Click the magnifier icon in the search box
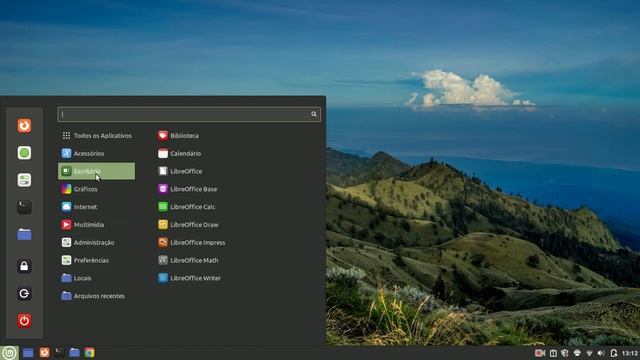This screenshot has width=640, height=360. click(314, 114)
